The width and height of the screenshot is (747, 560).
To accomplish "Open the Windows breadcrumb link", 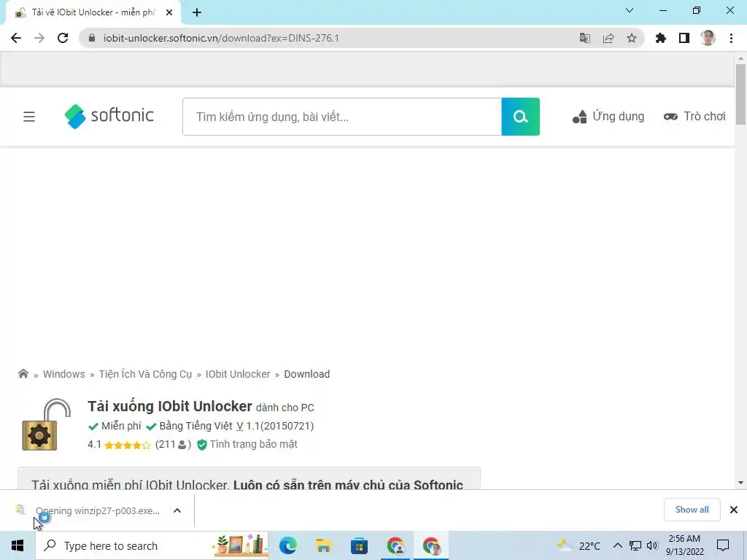I will [64, 374].
